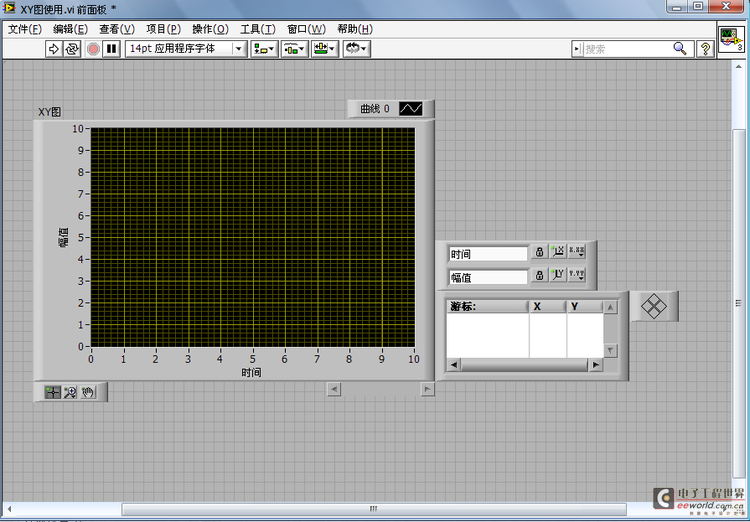Click the Abort Execution red button
The width and height of the screenshot is (750, 522).
tap(94, 49)
